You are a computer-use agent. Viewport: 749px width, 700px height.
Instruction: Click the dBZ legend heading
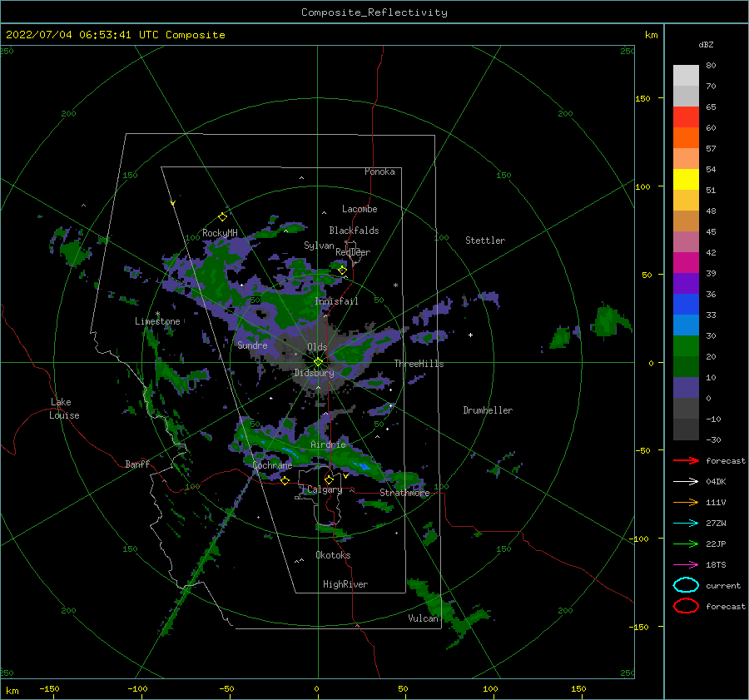point(706,44)
